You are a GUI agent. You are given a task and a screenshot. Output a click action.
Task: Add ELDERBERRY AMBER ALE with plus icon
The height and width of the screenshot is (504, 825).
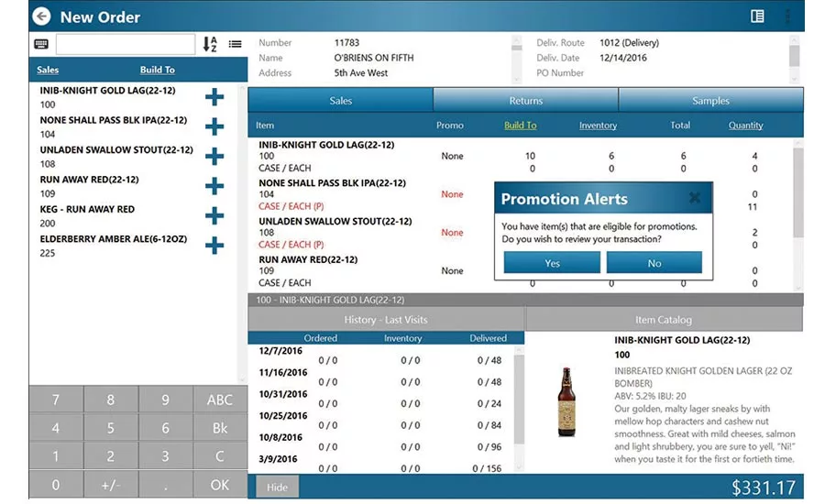tap(214, 246)
